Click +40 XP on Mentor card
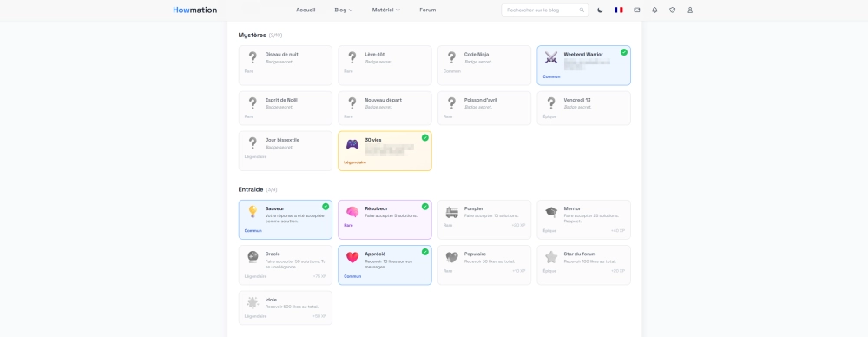The height and width of the screenshot is (337, 868). click(x=618, y=230)
